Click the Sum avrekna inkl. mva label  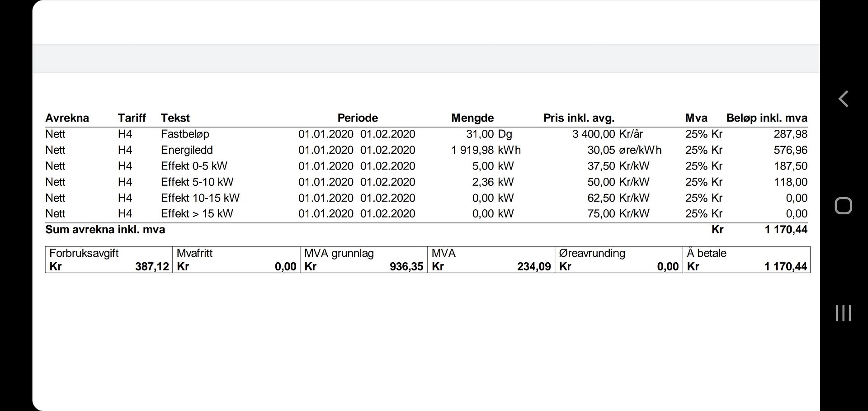tap(105, 230)
